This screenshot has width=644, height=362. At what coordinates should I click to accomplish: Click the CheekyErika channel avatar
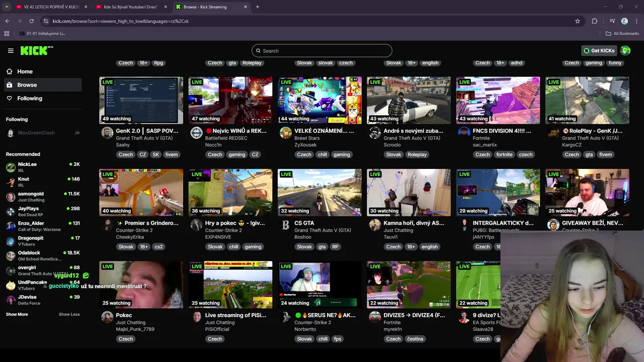tap(107, 225)
